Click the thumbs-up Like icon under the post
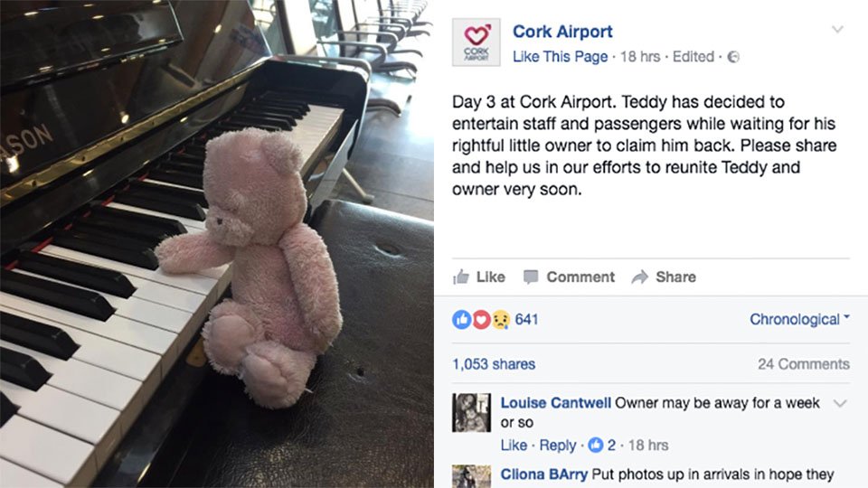Screen dimensions: 868x488 click(x=460, y=277)
